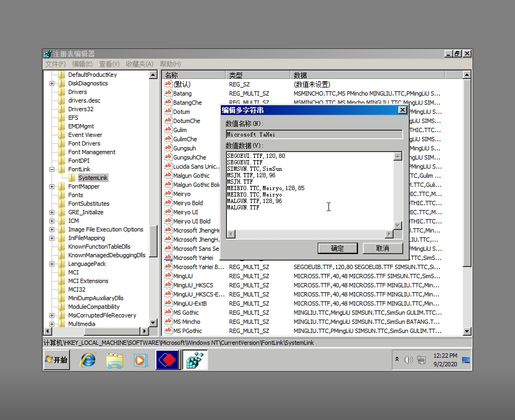Open the 收藏夹(A) menu
The width and height of the screenshot is (515, 420).
coord(140,64)
